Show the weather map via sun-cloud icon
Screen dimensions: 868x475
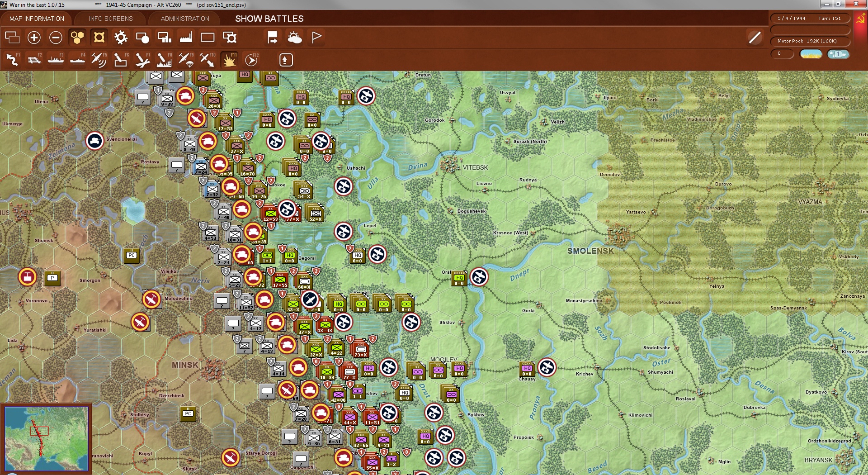point(294,38)
